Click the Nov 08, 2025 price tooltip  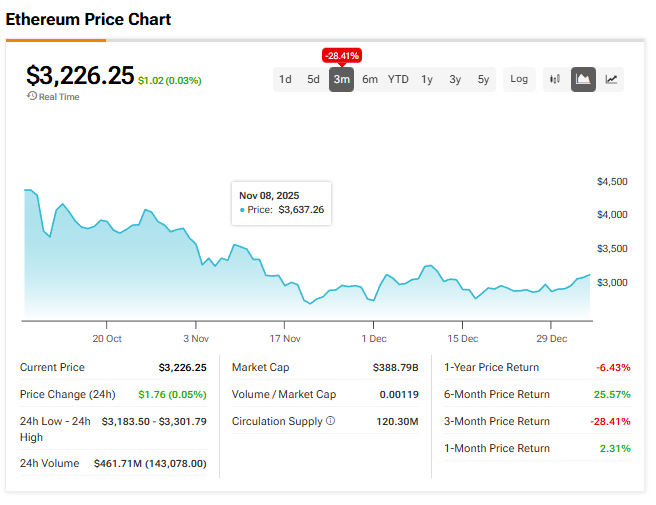pyautogui.click(x=281, y=202)
